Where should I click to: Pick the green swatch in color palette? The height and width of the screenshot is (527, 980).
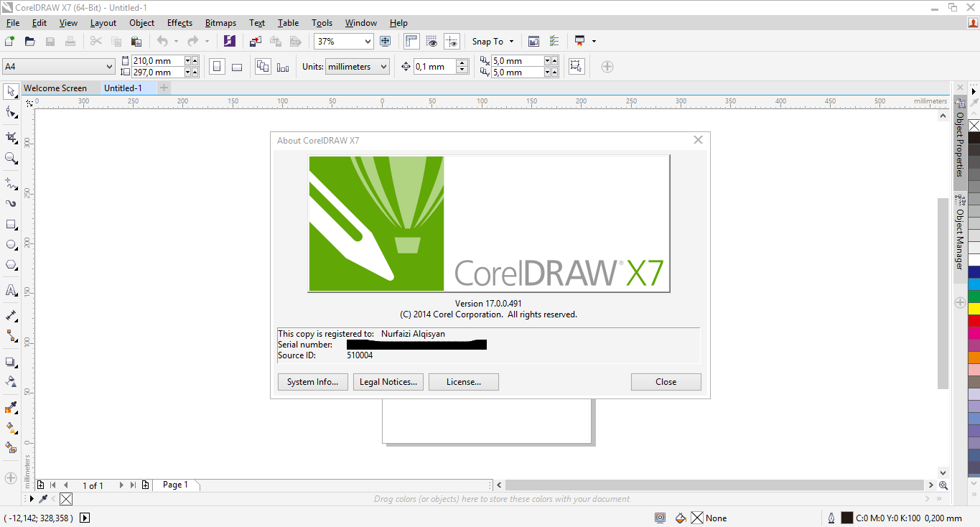pos(974,297)
